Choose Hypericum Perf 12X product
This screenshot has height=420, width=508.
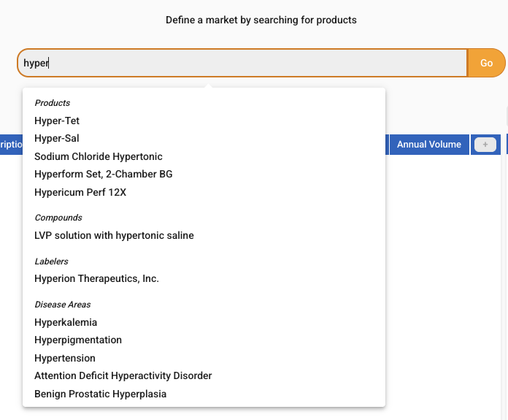pyautogui.click(x=80, y=192)
